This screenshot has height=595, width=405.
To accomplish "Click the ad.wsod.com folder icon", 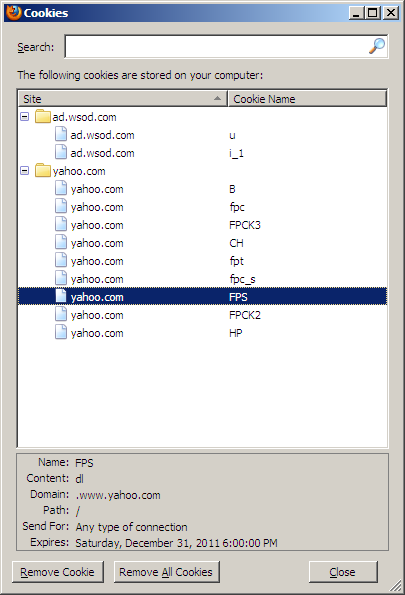I will (43, 117).
